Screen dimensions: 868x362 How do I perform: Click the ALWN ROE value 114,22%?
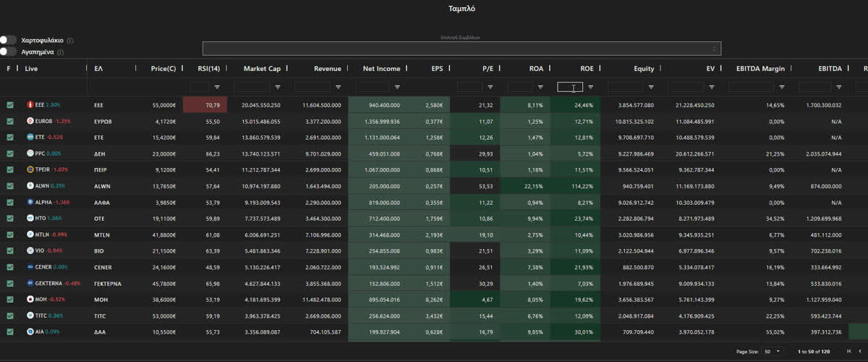click(581, 186)
